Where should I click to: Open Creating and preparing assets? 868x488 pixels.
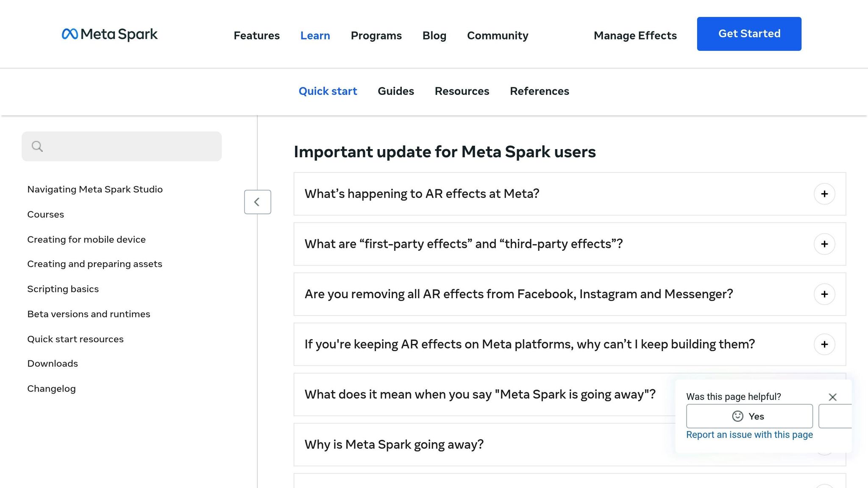[95, 264]
